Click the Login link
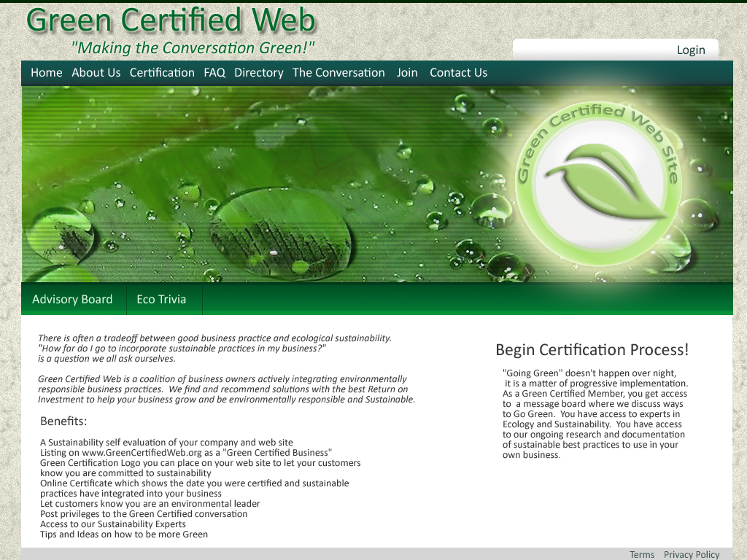 tap(691, 50)
